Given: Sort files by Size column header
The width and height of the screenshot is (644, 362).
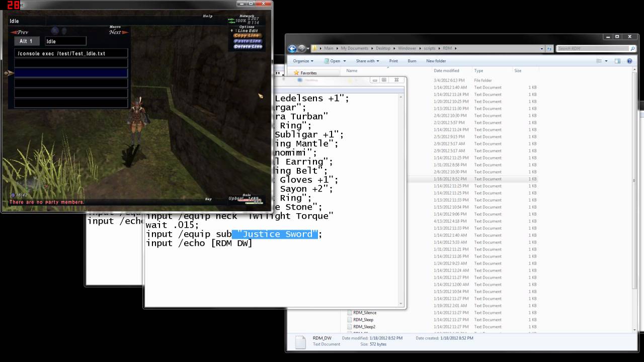Looking at the screenshot, I should pos(518,70).
